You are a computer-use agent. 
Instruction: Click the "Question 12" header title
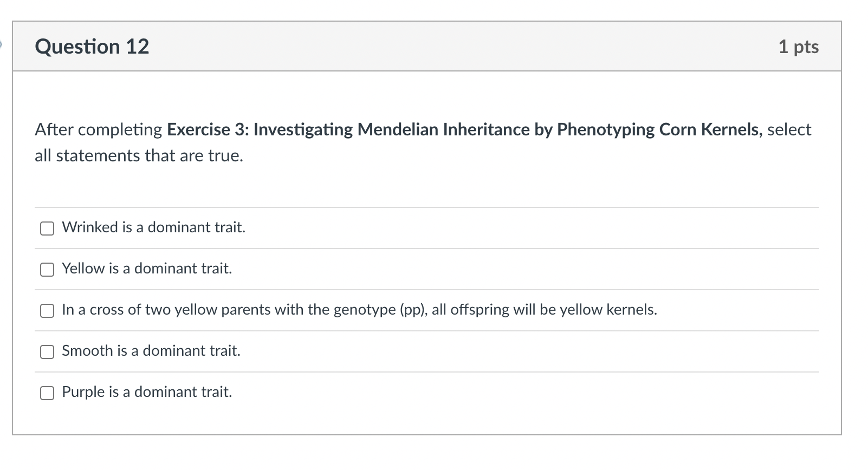[x=92, y=47]
